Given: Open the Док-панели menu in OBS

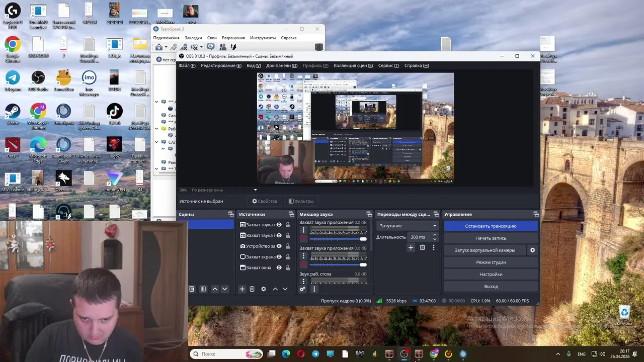Looking at the screenshot, I should click(x=282, y=65).
